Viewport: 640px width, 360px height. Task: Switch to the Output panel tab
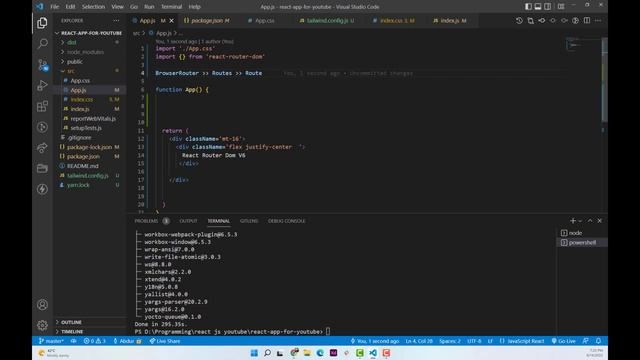tap(188, 221)
